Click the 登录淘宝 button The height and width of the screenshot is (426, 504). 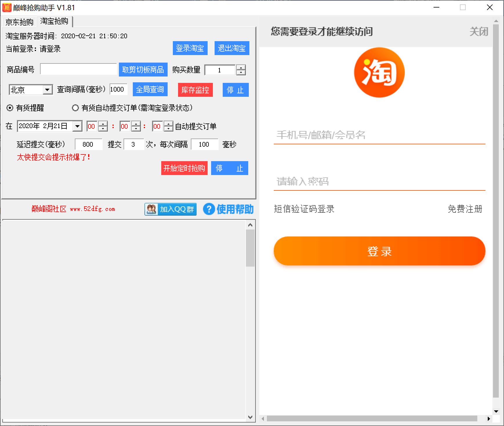pos(190,48)
